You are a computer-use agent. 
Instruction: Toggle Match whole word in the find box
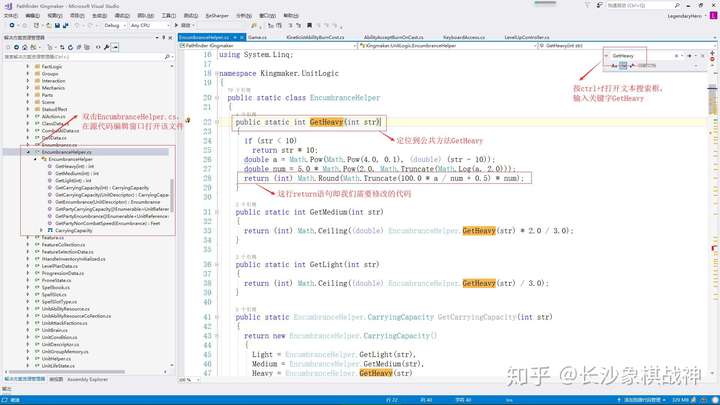(623, 66)
